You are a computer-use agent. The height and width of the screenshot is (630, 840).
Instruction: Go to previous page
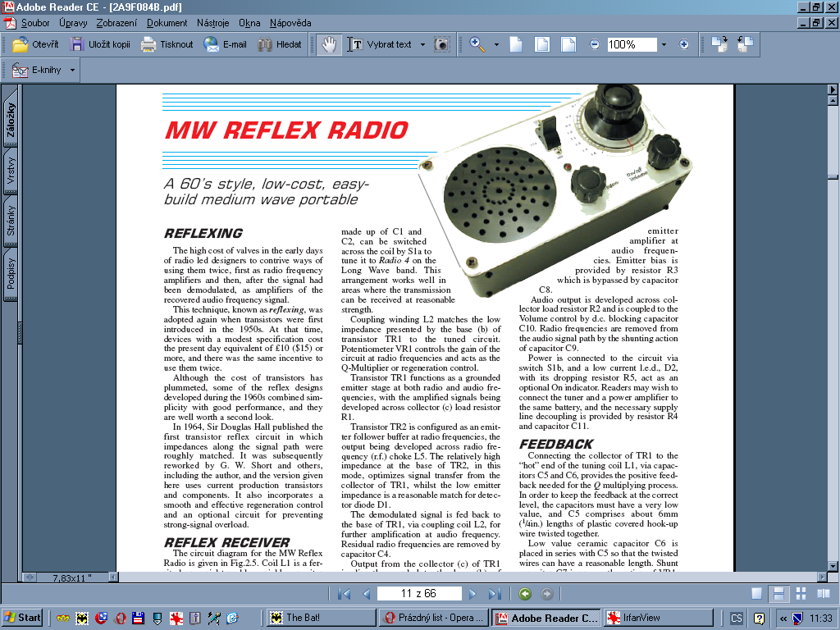367,594
